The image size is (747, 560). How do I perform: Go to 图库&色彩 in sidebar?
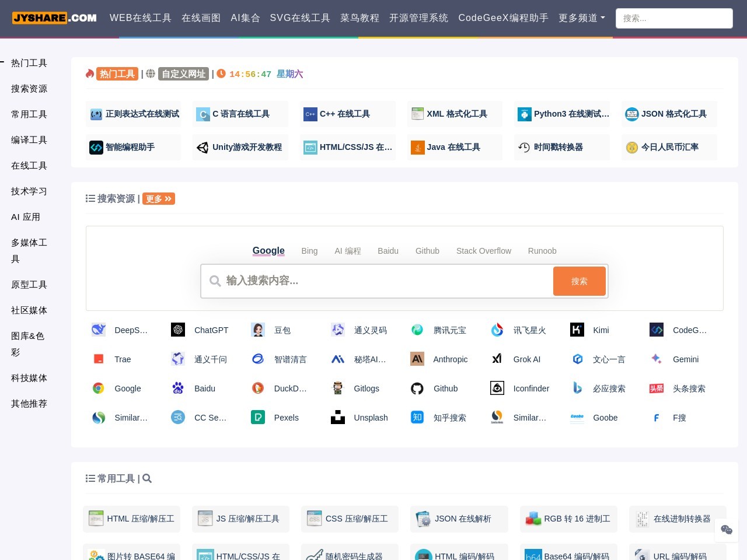(28, 344)
